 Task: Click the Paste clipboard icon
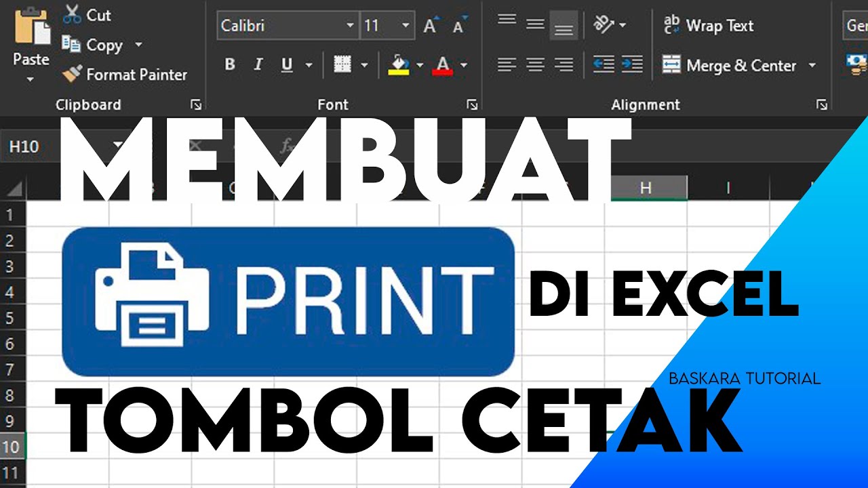(x=31, y=27)
